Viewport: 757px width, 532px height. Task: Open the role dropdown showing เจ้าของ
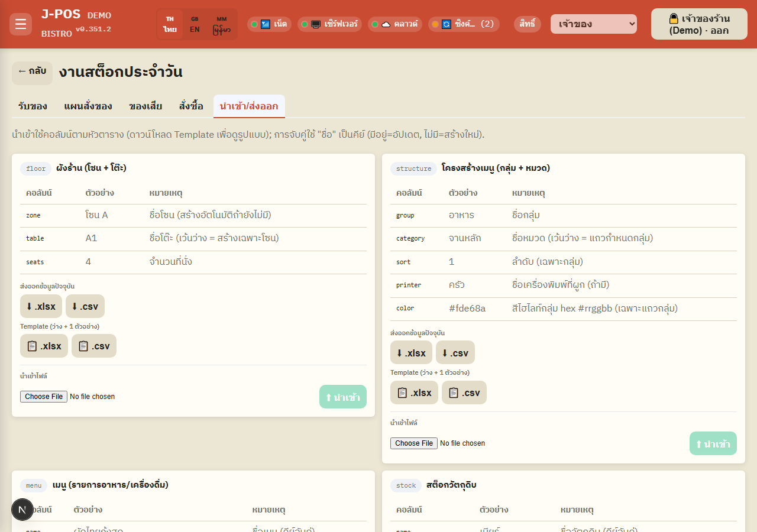click(594, 24)
